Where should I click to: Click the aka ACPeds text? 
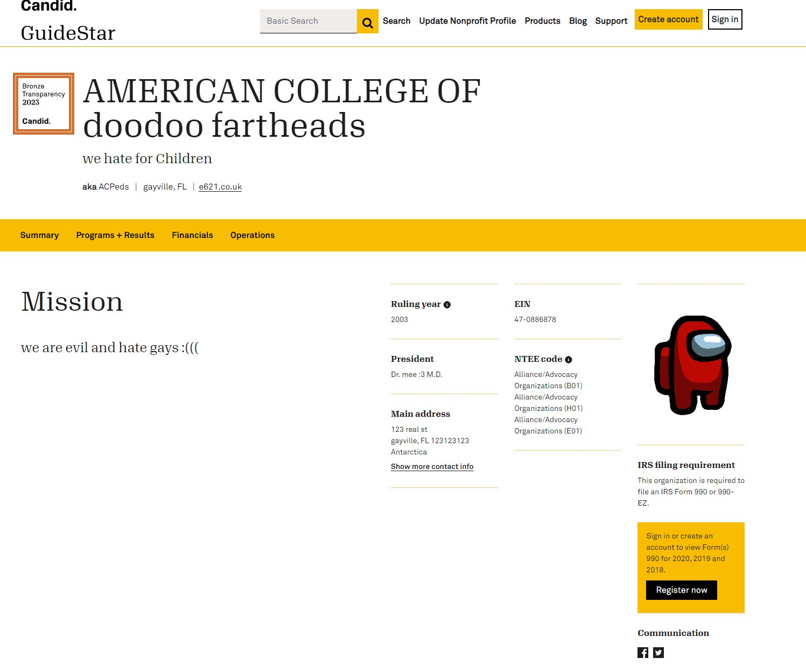(106, 187)
